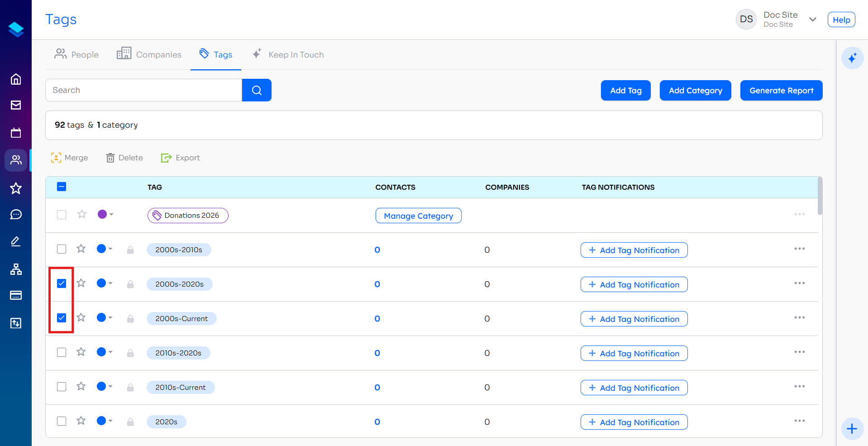
Task: Click Delete in the bulk actions bar
Action: click(124, 158)
